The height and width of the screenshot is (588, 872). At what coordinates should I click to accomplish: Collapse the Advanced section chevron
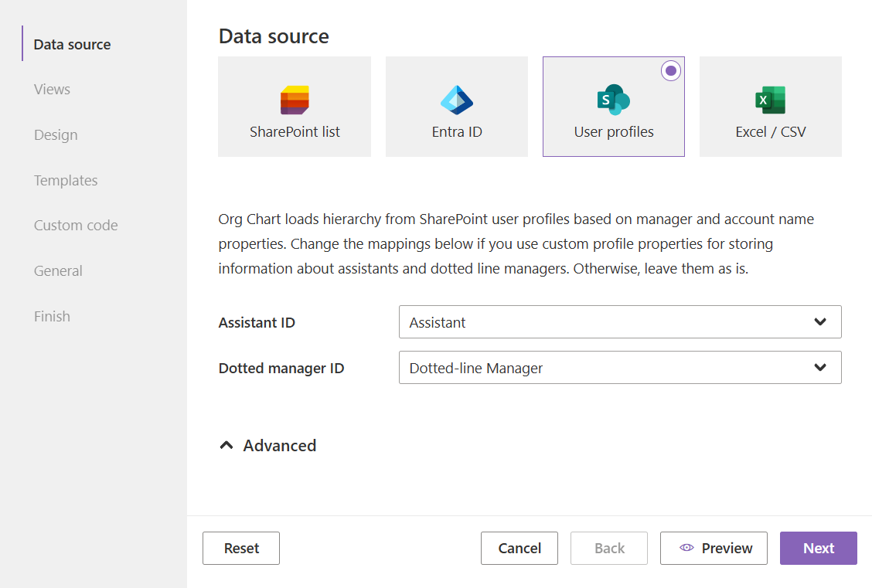coord(227,445)
